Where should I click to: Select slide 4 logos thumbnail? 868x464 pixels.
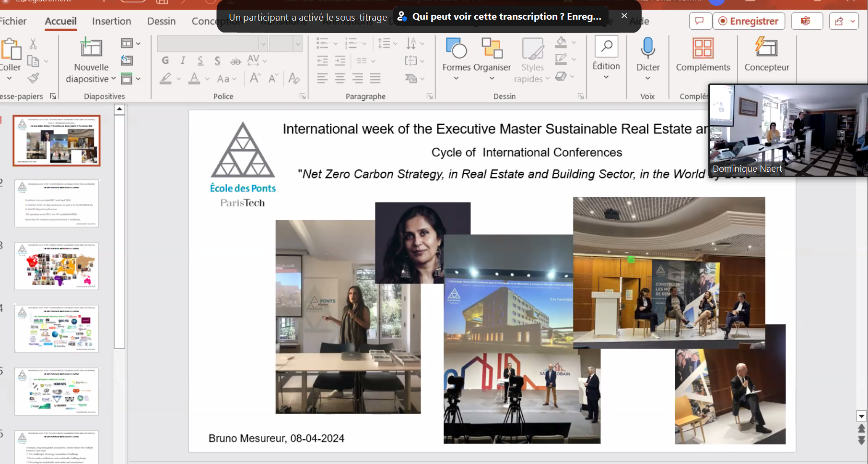57,329
